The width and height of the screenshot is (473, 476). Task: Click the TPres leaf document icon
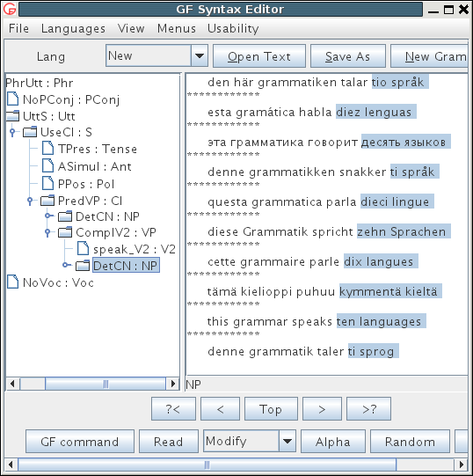coord(47,149)
